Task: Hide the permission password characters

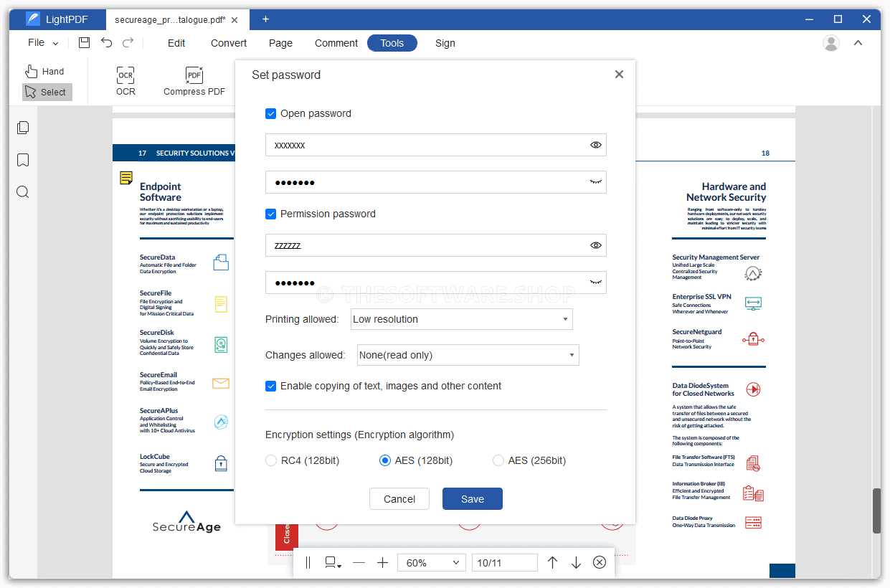Action: [595, 245]
